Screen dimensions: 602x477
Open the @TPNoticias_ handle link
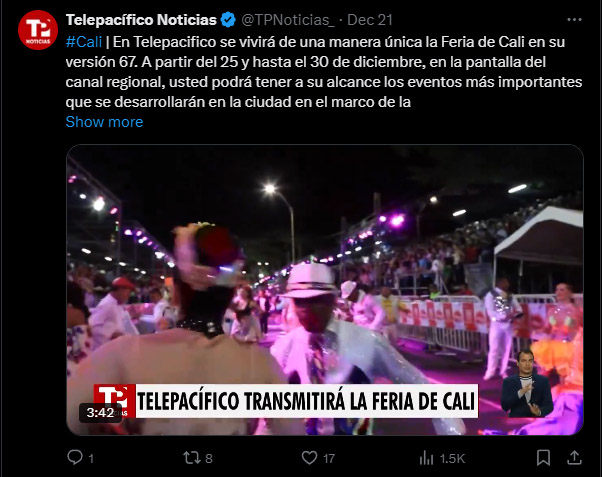(288, 20)
